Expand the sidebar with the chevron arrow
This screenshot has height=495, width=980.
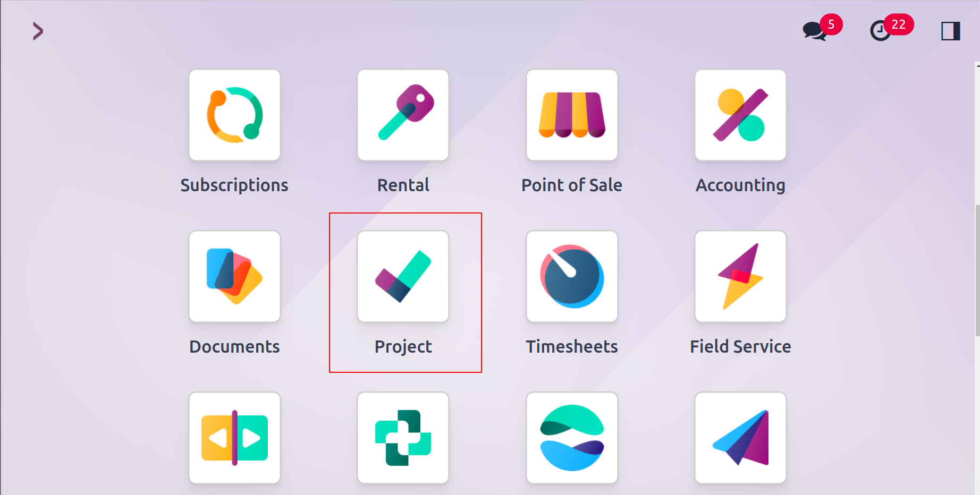(x=38, y=31)
